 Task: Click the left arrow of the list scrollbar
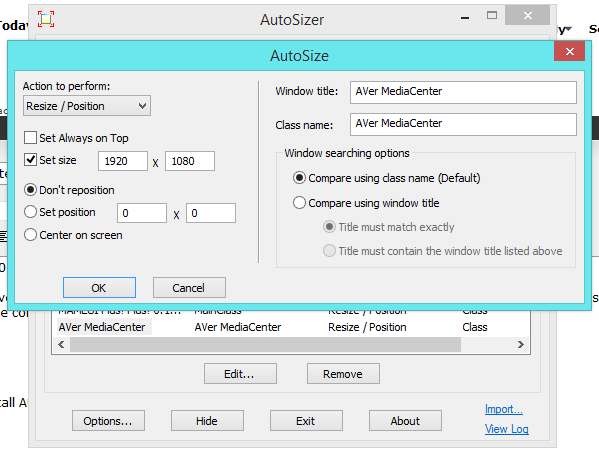click(x=61, y=345)
